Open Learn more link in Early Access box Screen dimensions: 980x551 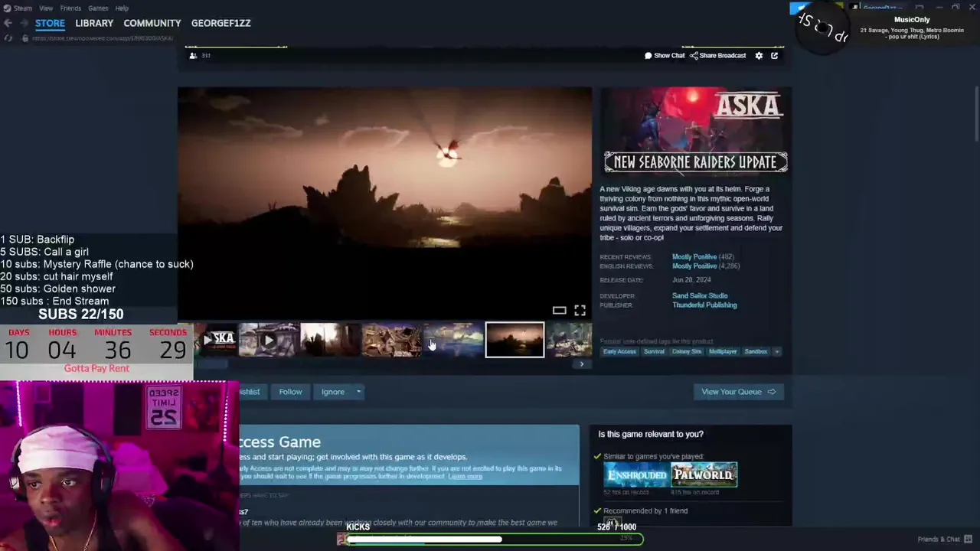click(x=465, y=476)
